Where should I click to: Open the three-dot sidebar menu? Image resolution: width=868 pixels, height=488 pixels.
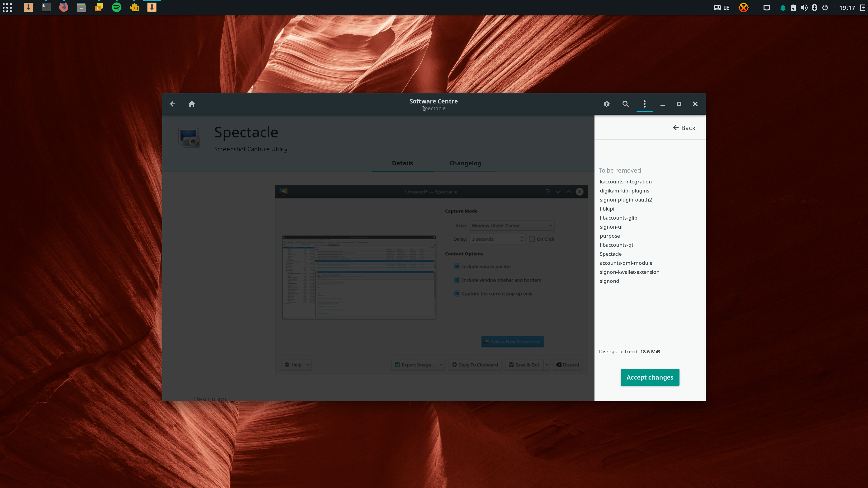[644, 104]
